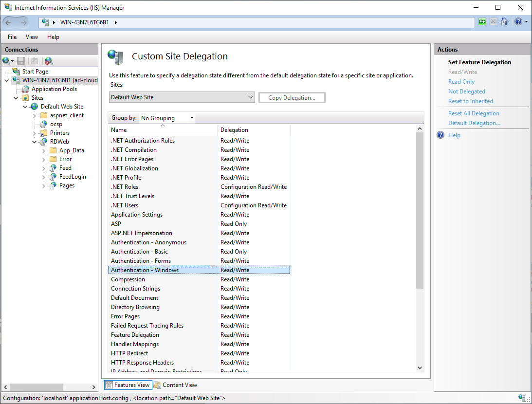Select the Failed Request Tracing Rules row
The image size is (532, 404).
199,326
